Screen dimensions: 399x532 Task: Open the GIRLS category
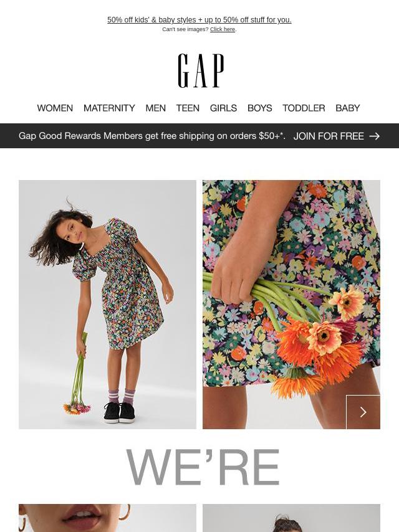pos(223,108)
